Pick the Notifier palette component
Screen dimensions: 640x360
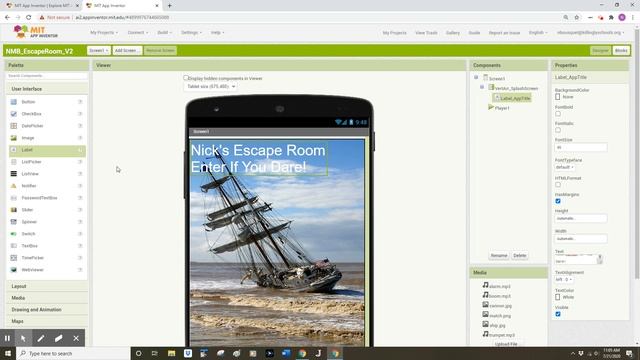[x=47, y=186]
